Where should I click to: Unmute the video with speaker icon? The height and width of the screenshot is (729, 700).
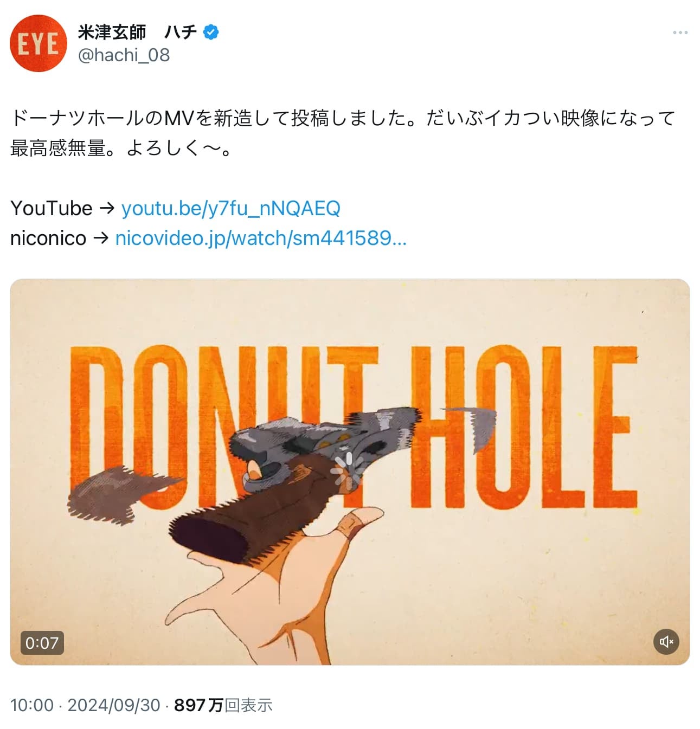(666, 642)
